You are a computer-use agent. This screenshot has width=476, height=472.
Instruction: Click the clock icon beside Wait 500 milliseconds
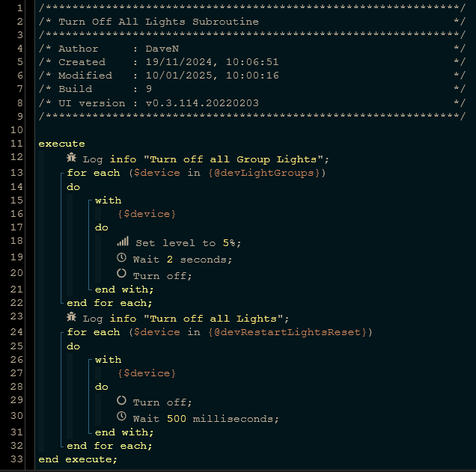(121, 416)
